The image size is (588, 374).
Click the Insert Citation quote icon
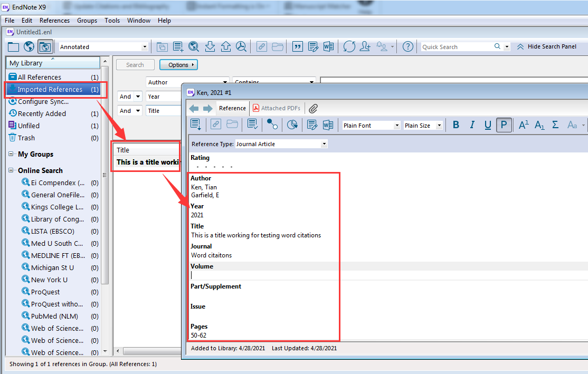point(297,46)
